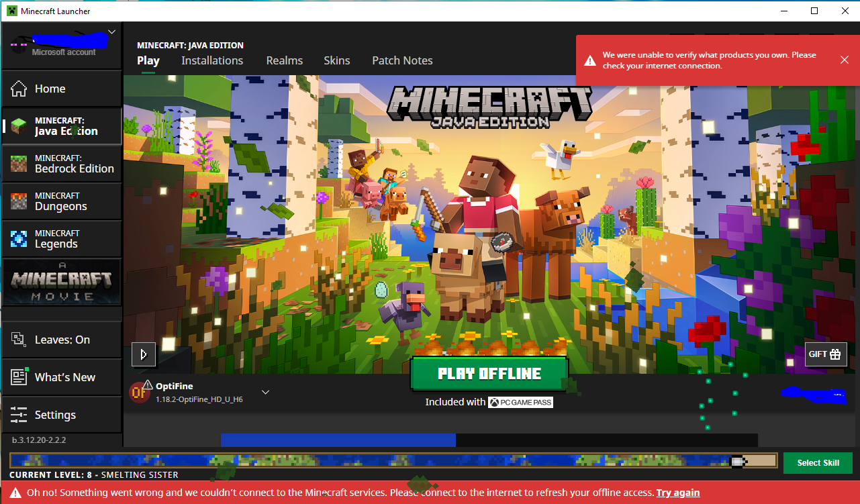Click the PC Game Pass logo
This screenshot has width=860, height=504.
520,402
